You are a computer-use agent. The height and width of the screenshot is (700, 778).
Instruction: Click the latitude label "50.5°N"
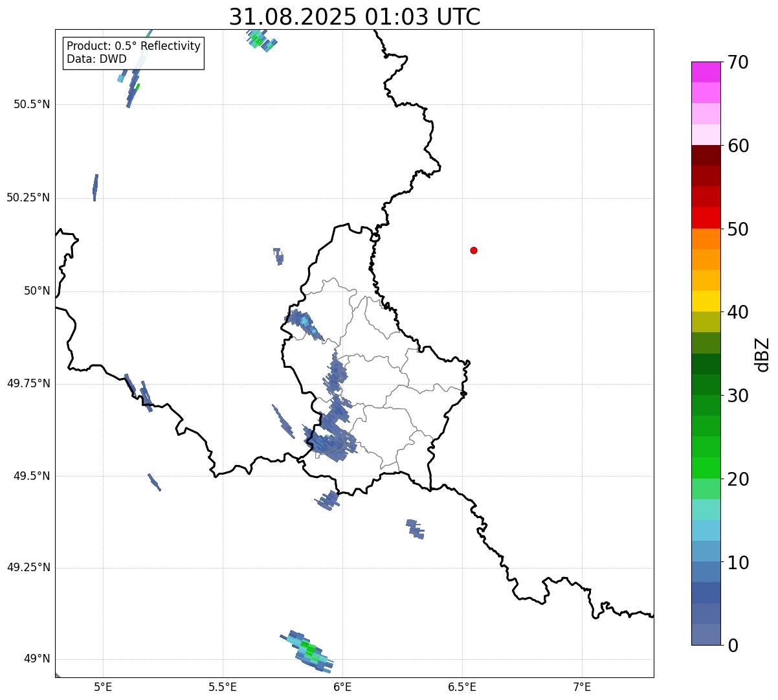(32, 104)
